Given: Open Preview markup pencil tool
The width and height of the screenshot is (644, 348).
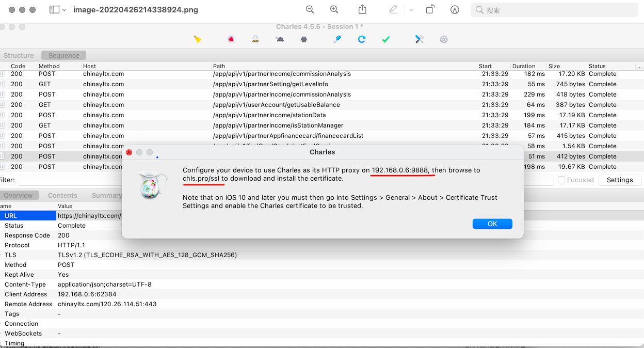Looking at the screenshot, I should [x=394, y=9].
